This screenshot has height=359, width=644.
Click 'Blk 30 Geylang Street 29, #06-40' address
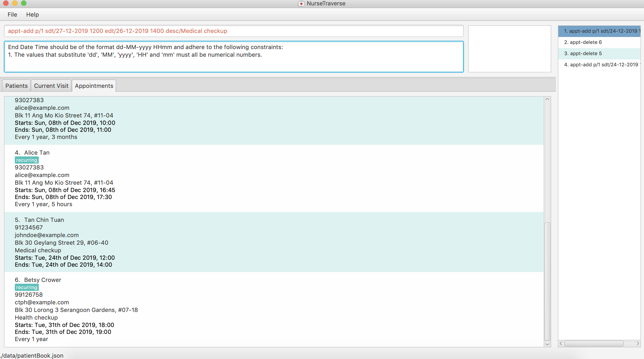click(x=61, y=242)
